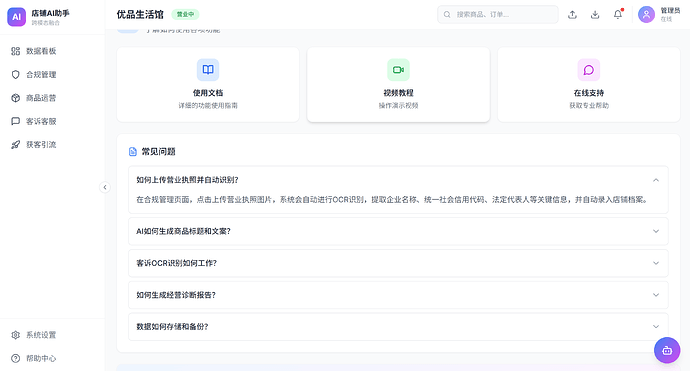Image resolution: width=690 pixels, height=371 pixels.
Task: Click the 常见问题 heading
Action: (x=158, y=151)
